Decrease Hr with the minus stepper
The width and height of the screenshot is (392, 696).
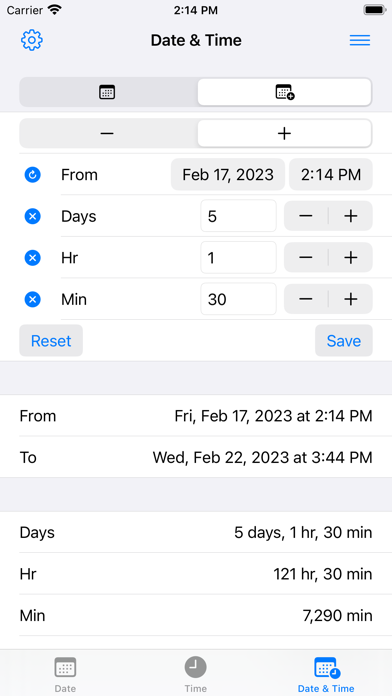(306, 257)
